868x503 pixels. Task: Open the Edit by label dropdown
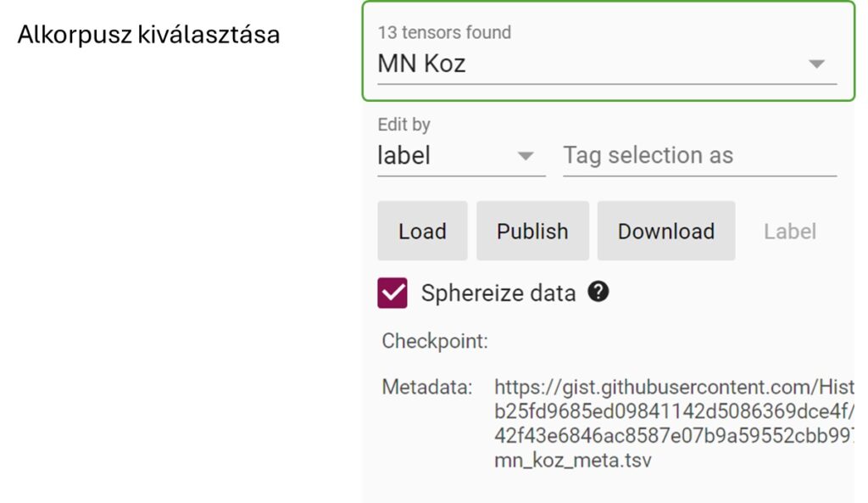tap(461, 156)
